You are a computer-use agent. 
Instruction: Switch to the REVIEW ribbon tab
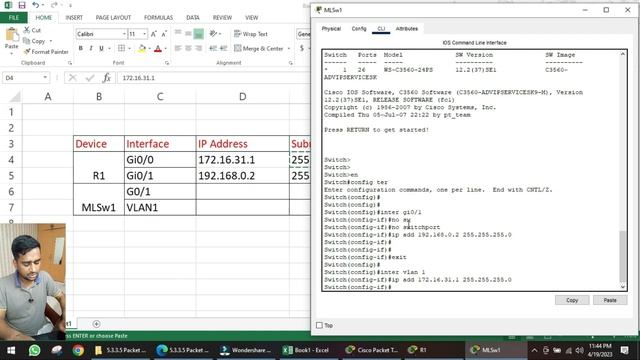point(222,18)
